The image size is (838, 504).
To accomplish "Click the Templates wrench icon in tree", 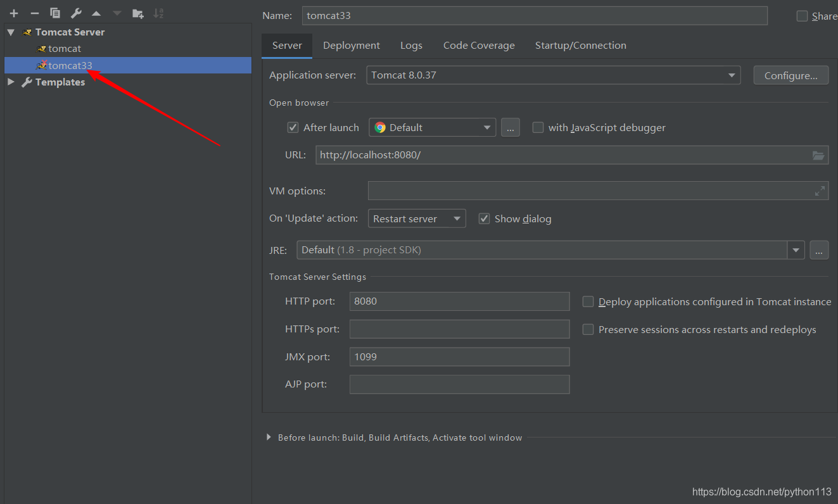I will [x=27, y=82].
